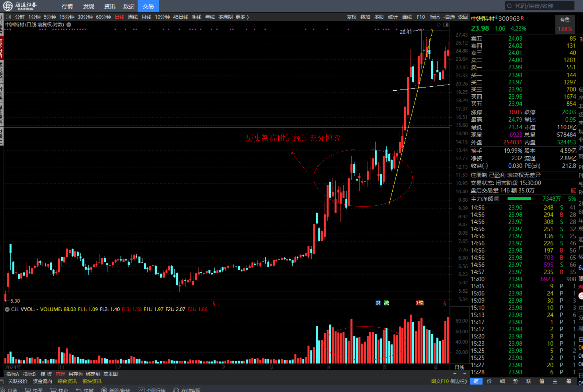Click the 管理 indicator management button
This screenshot has height=392, width=583.
click(60, 374)
